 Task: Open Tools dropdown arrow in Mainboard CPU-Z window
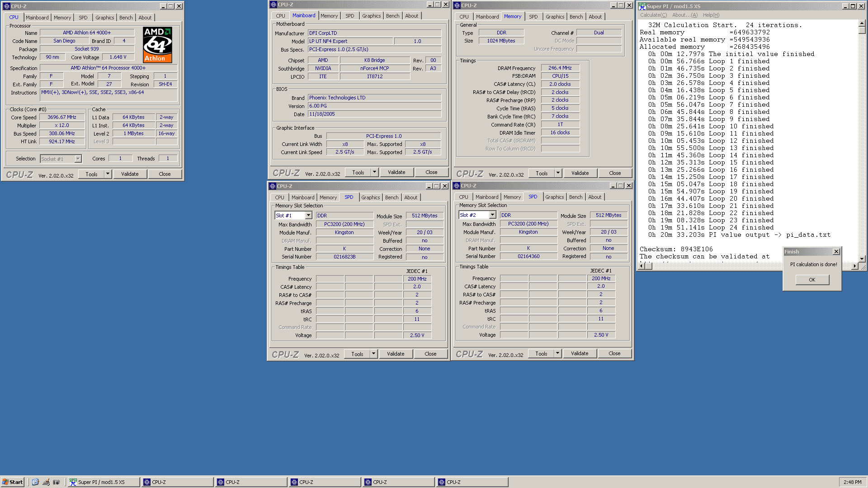click(374, 172)
